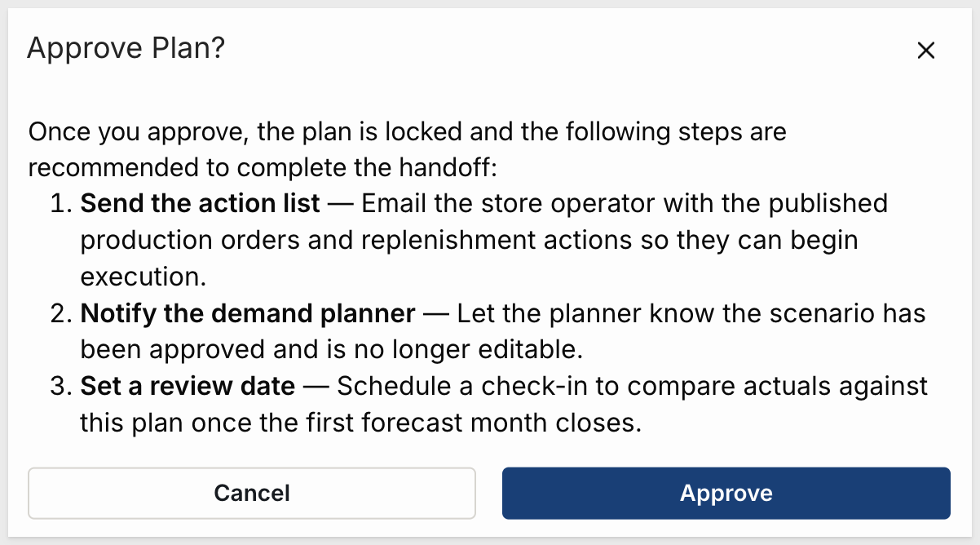Click the intro sentence starting 'Once you approve'
Image resolution: width=980 pixels, height=545 pixels.
pos(407,149)
